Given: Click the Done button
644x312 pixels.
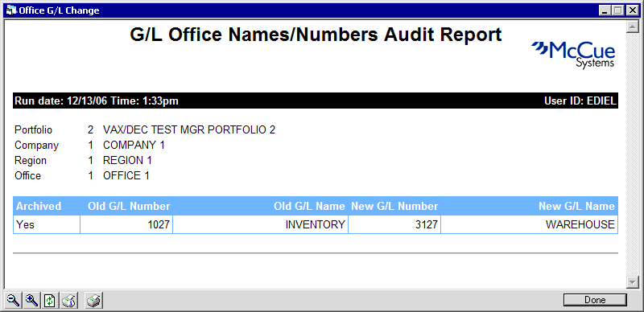Looking at the screenshot, I should point(595,300).
